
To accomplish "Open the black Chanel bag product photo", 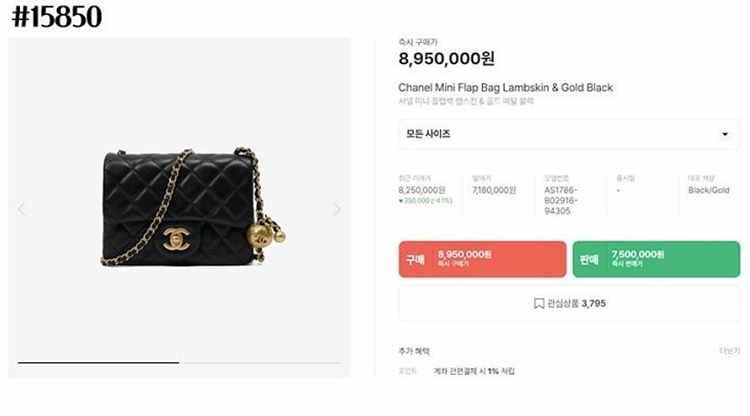I will (x=193, y=207).
